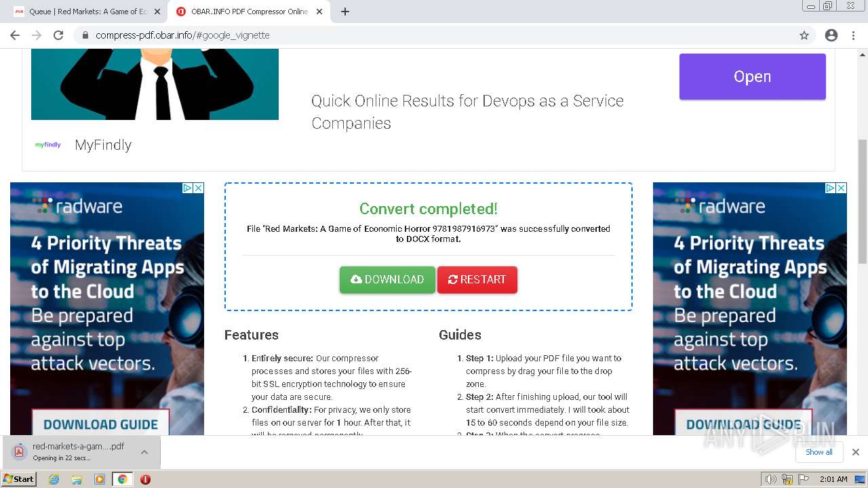
Task: Close the right radware ad
Action: tap(842, 188)
